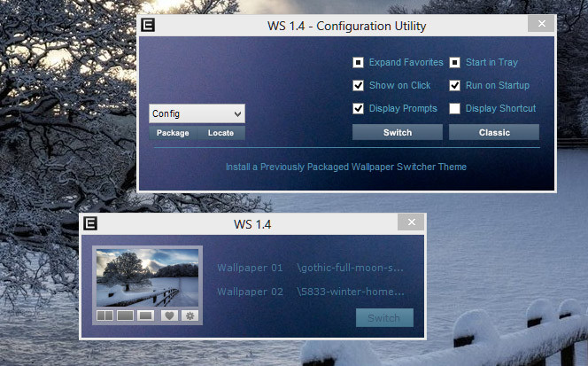Close the WS 1.4 window
Viewport: 588px width, 366px height.
tap(412, 222)
